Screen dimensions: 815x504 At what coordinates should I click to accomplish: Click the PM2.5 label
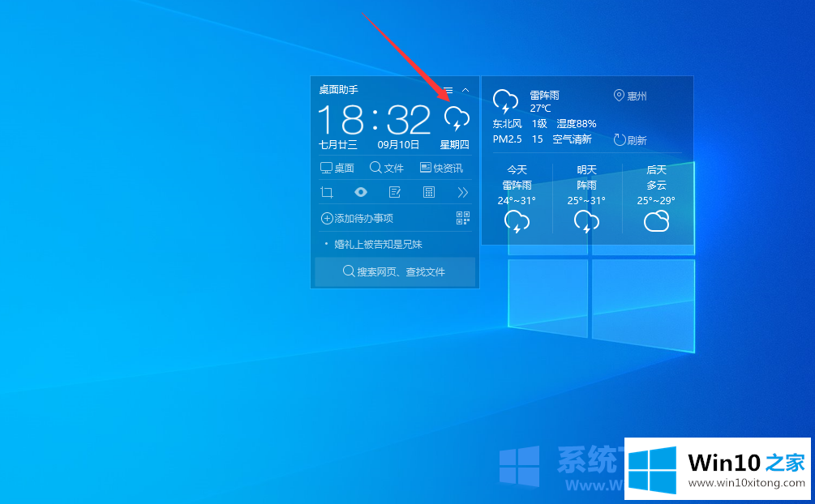point(508,139)
